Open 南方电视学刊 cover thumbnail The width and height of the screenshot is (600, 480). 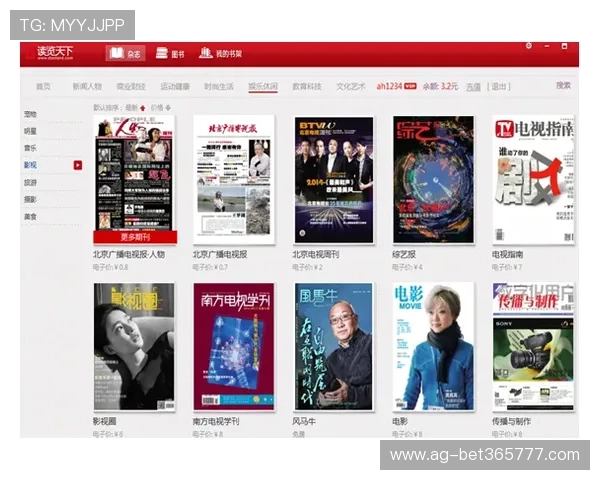click(234, 347)
